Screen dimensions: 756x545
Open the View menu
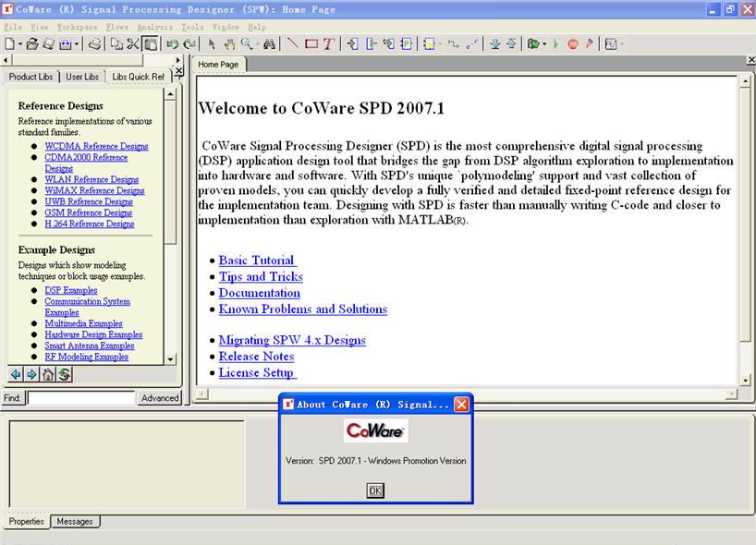[x=40, y=27]
